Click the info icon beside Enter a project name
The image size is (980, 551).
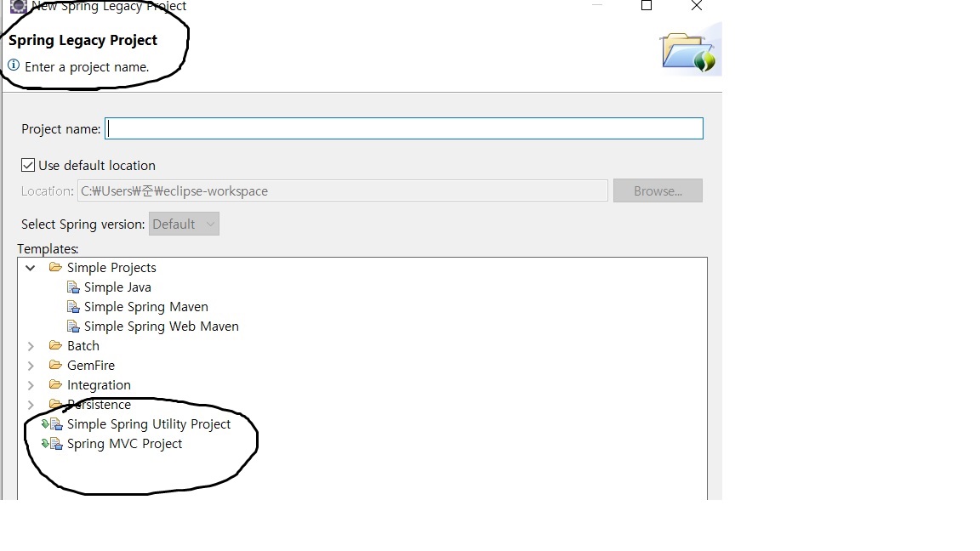[x=14, y=65]
